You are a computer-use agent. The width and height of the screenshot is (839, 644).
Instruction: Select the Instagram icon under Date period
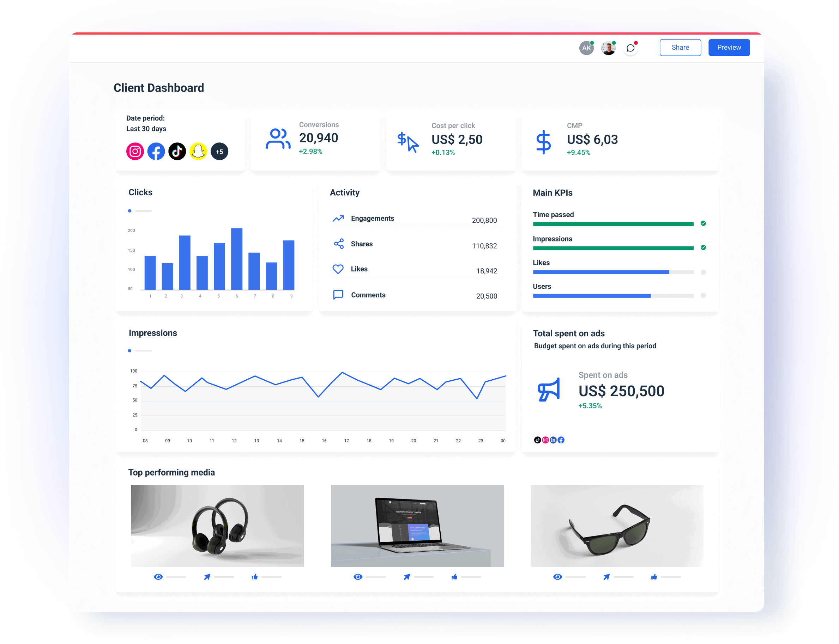tap(135, 151)
